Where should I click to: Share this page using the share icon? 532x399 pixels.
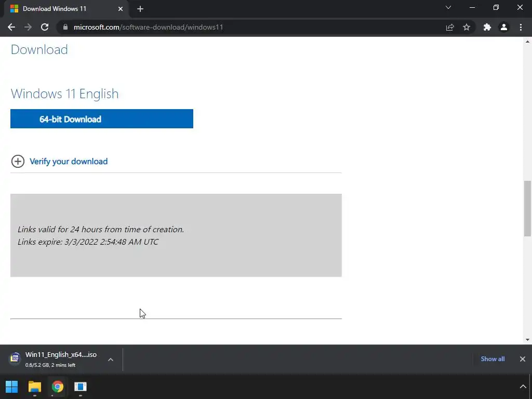450,27
